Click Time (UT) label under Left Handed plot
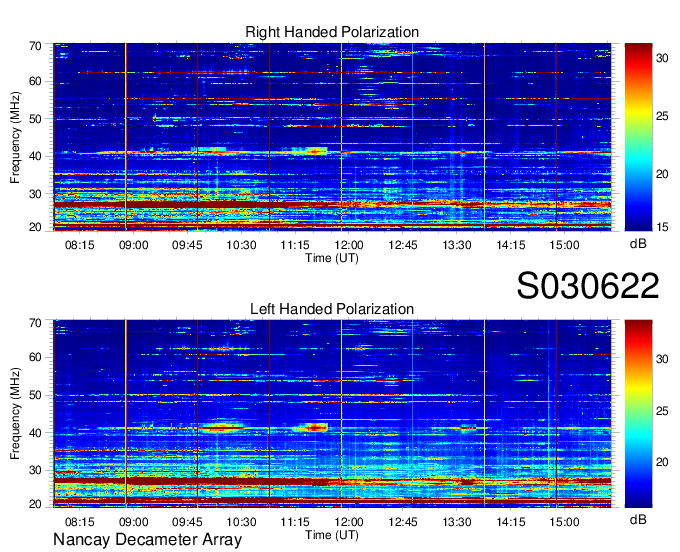This screenshot has height=552, width=680. point(332,535)
